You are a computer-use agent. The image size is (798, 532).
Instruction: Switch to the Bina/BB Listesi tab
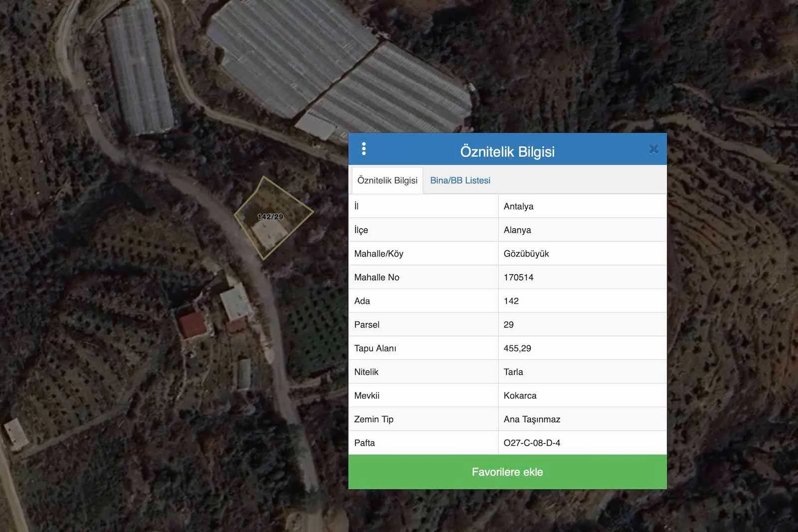click(460, 180)
